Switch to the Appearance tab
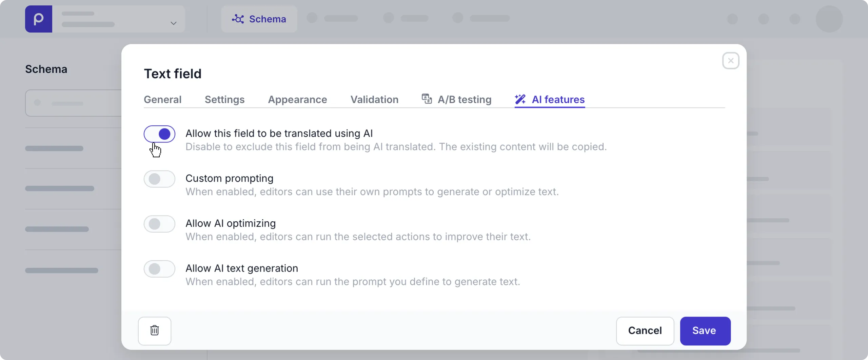The width and height of the screenshot is (868, 360). [x=297, y=99]
